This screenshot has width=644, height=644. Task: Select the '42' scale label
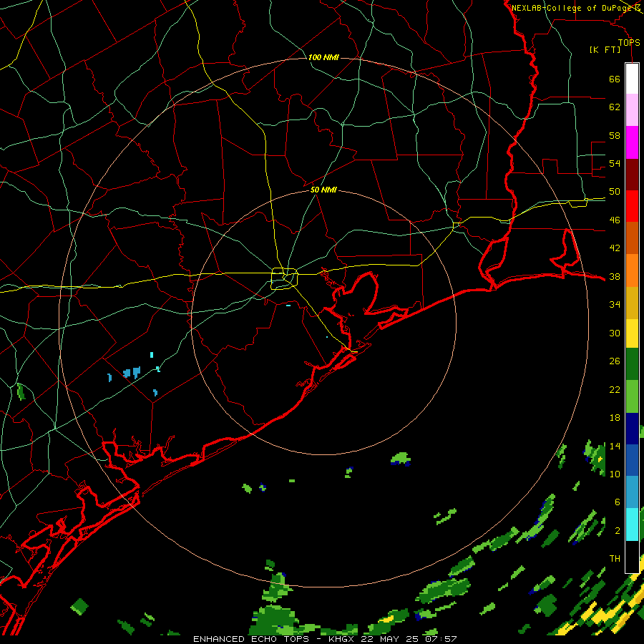pyautogui.click(x=615, y=248)
